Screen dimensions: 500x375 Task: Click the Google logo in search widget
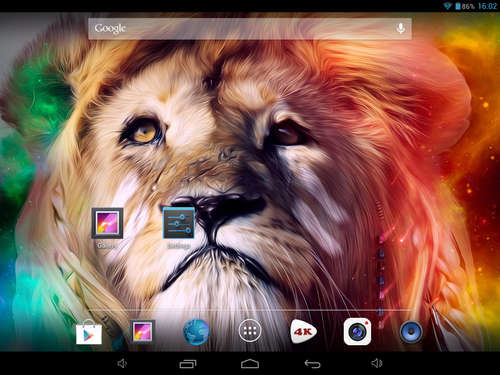tap(110, 29)
